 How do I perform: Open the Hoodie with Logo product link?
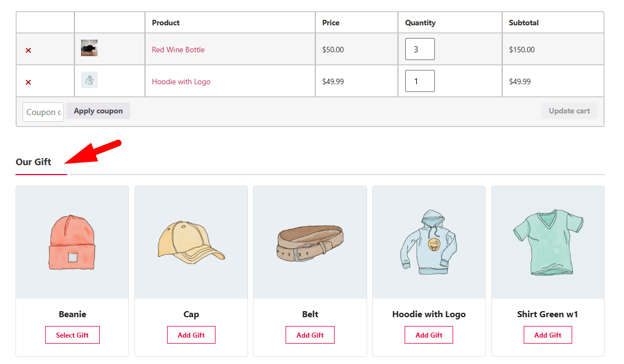click(182, 81)
